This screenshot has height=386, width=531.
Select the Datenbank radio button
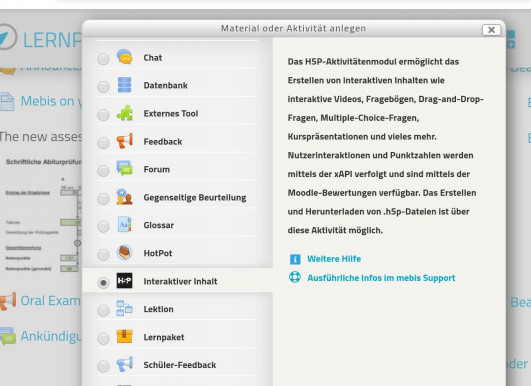coord(103,87)
